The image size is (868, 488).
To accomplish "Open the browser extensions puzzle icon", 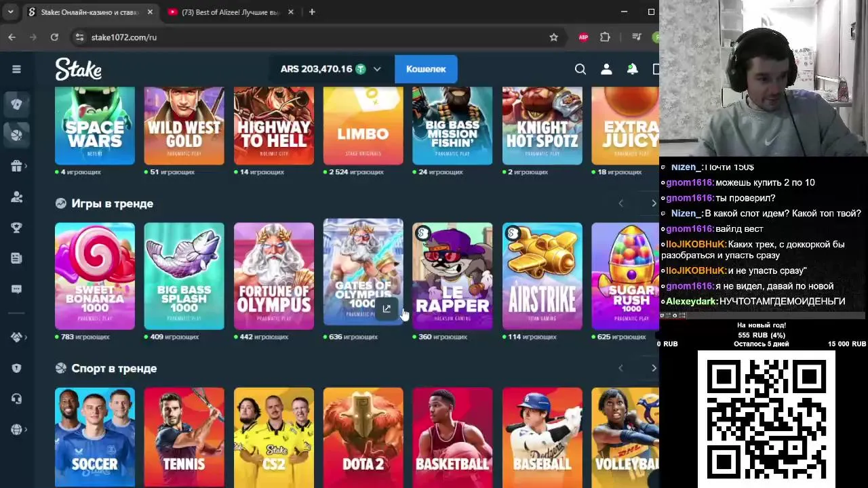I will coord(605,37).
